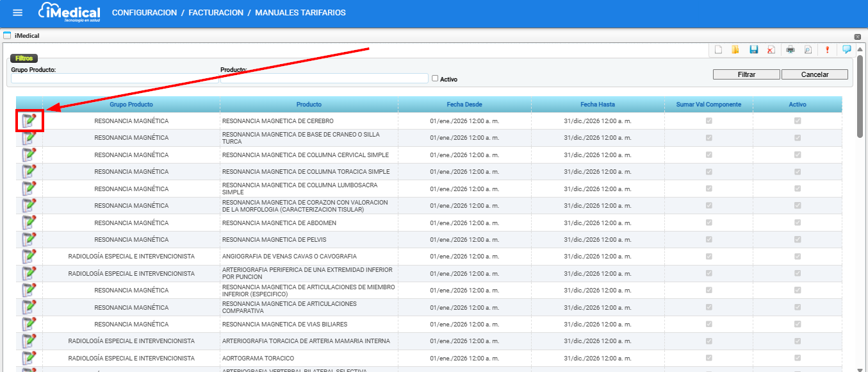The width and height of the screenshot is (868, 372).
Task: Click the yellow open folder toolbar icon
Action: 735,50
